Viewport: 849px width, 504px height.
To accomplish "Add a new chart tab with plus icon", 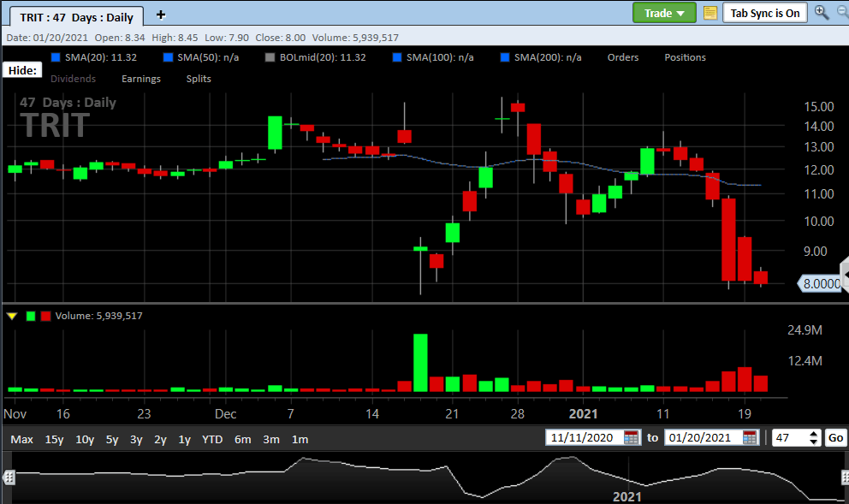I will (161, 15).
